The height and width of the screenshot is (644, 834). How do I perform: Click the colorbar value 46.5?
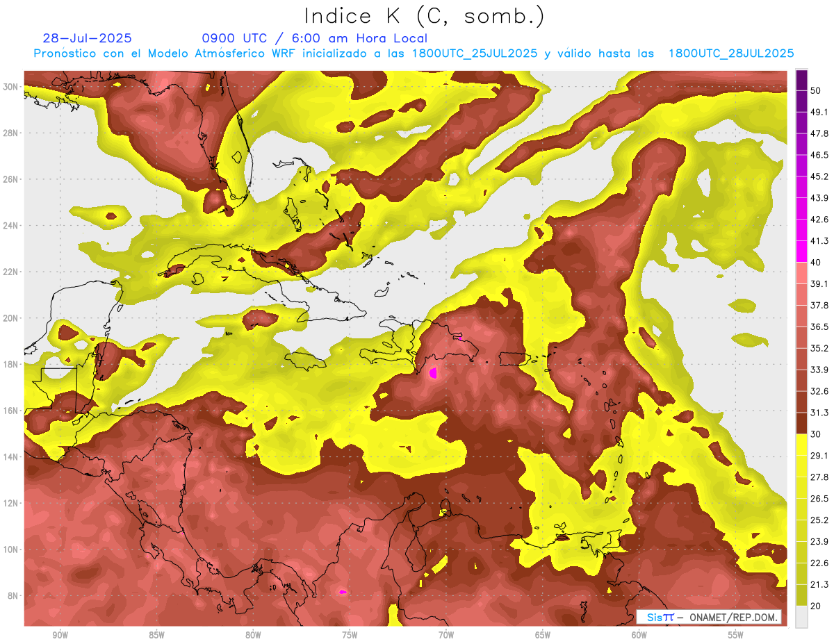coord(819,155)
